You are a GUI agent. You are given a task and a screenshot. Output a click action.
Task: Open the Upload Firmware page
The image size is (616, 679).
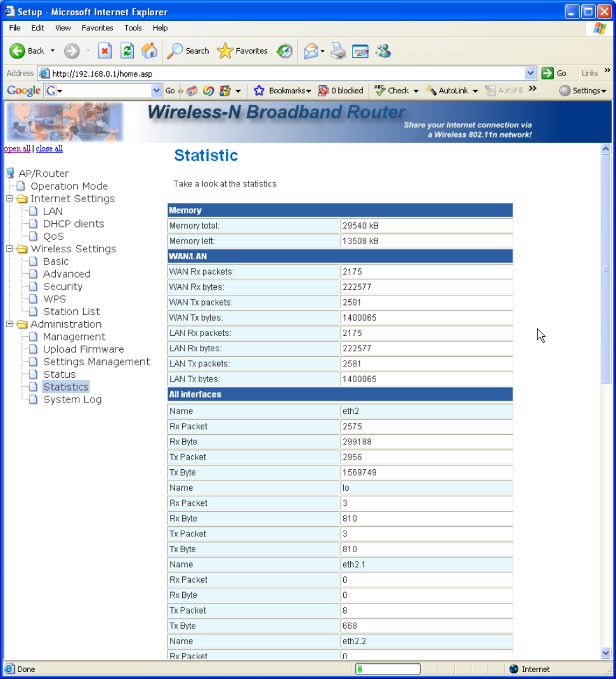tap(83, 349)
